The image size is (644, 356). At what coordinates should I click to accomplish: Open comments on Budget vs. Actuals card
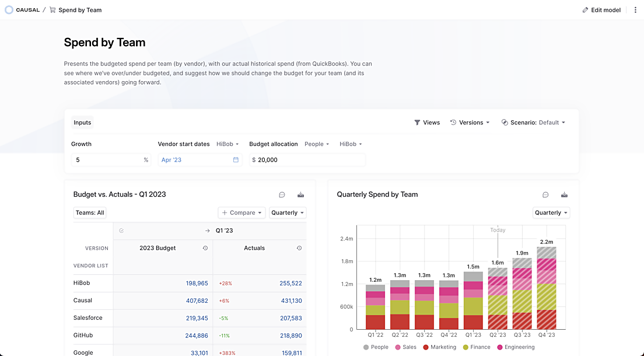coord(282,195)
